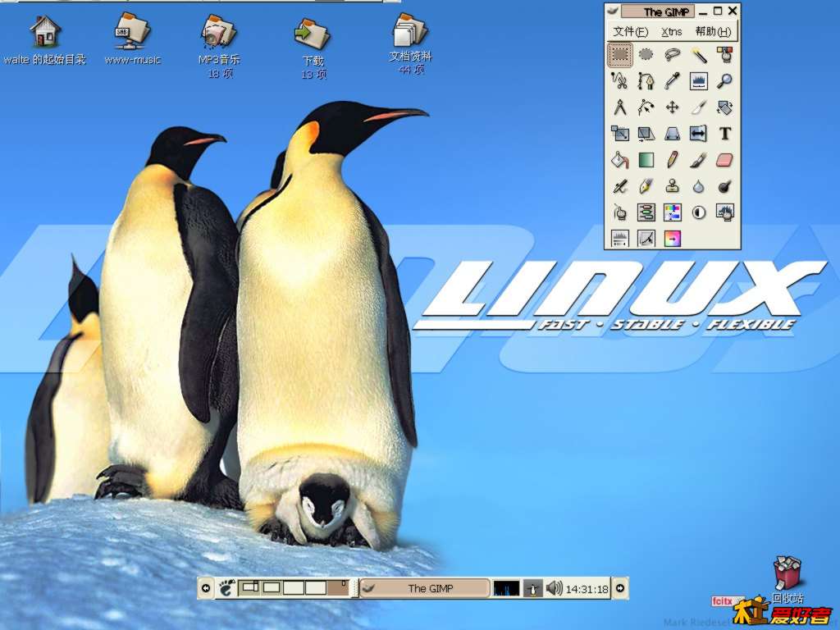Switch to the second workspace in the pager
Screen dimensions: 840x630
(x=271, y=587)
